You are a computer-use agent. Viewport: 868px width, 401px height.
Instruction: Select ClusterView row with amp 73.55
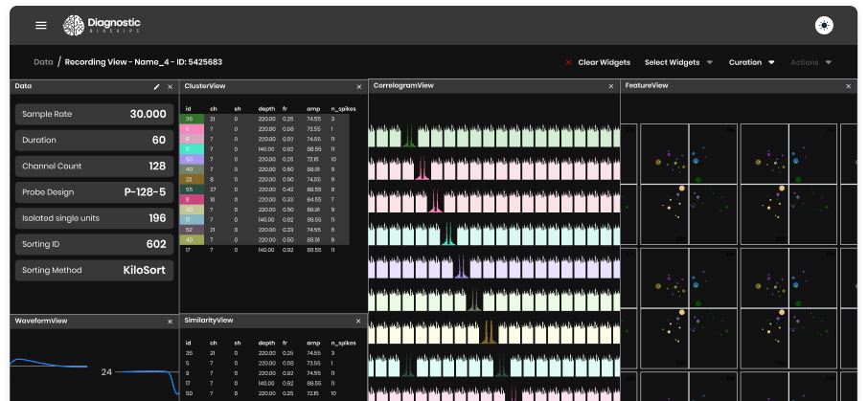coord(264,129)
